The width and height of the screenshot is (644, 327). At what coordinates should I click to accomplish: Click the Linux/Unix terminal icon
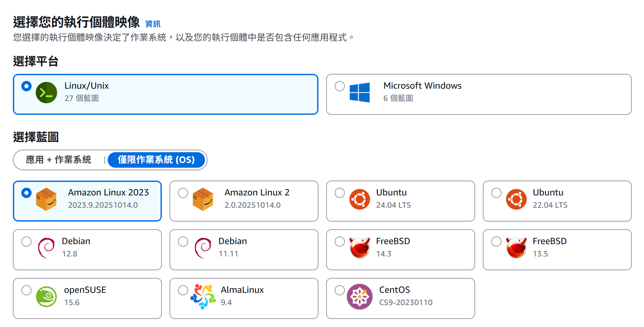[46, 93]
